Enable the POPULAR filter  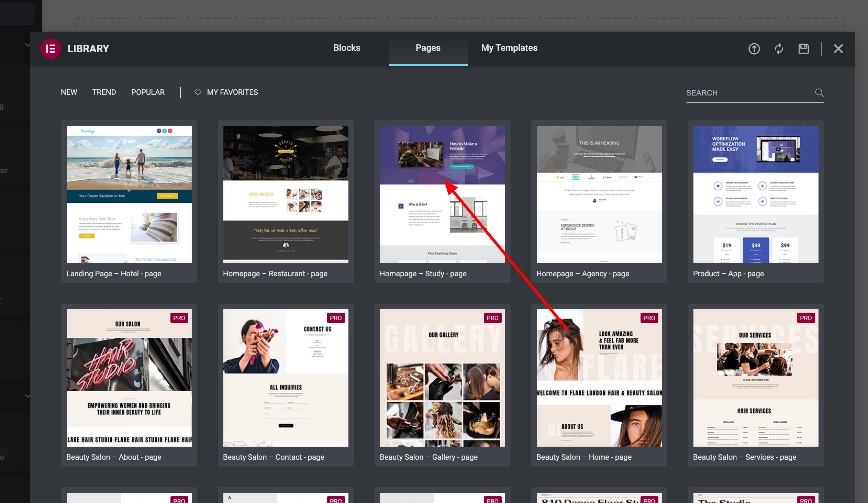pos(147,92)
